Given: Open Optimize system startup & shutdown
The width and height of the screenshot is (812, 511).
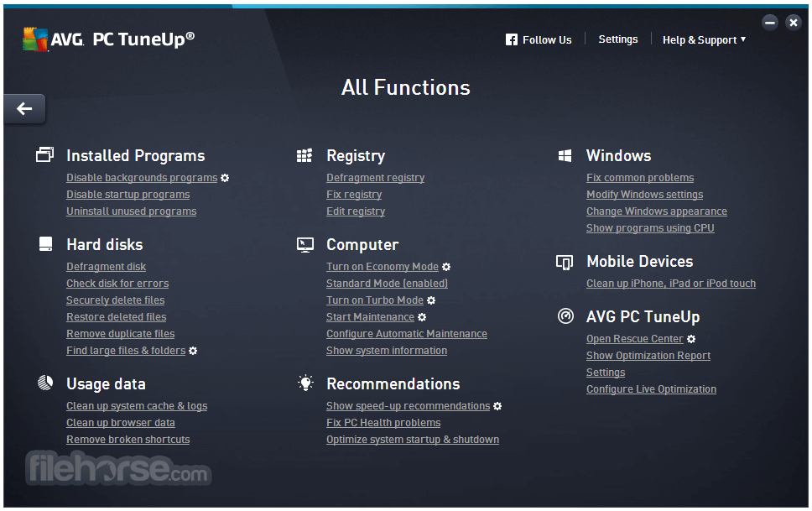Looking at the screenshot, I should click(413, 440).
